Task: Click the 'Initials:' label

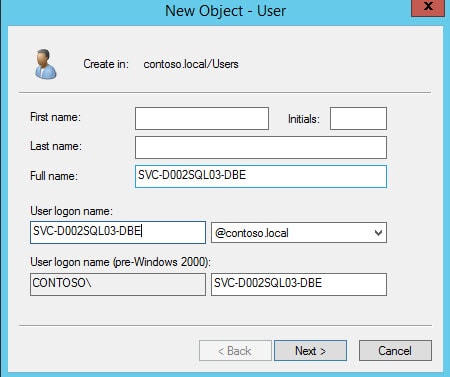Action: (x=304, y=119)
